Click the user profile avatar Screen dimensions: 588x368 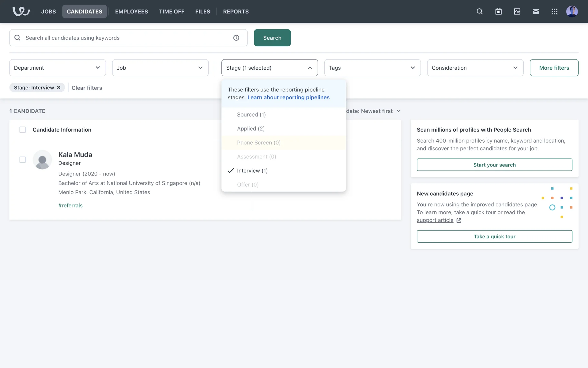(572, 11)
